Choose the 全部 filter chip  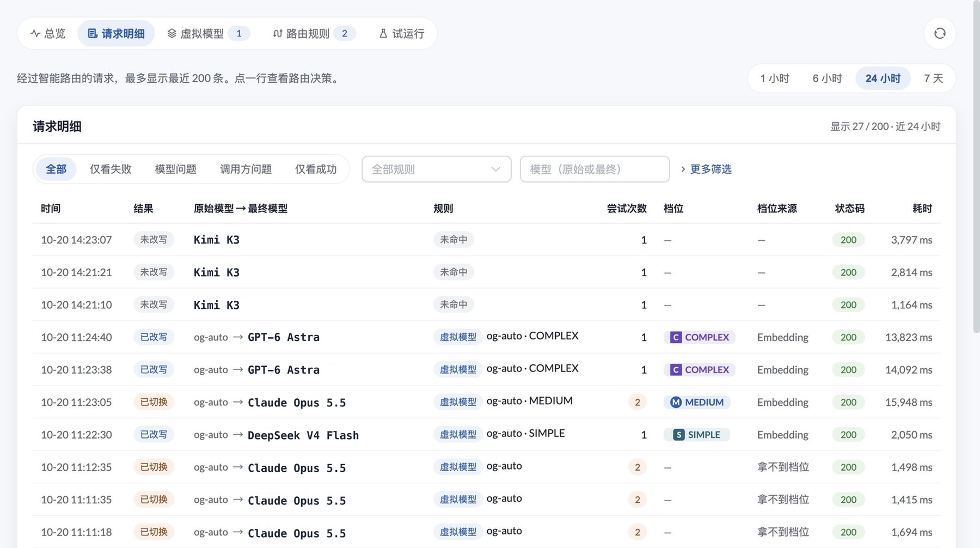point(56,169)
